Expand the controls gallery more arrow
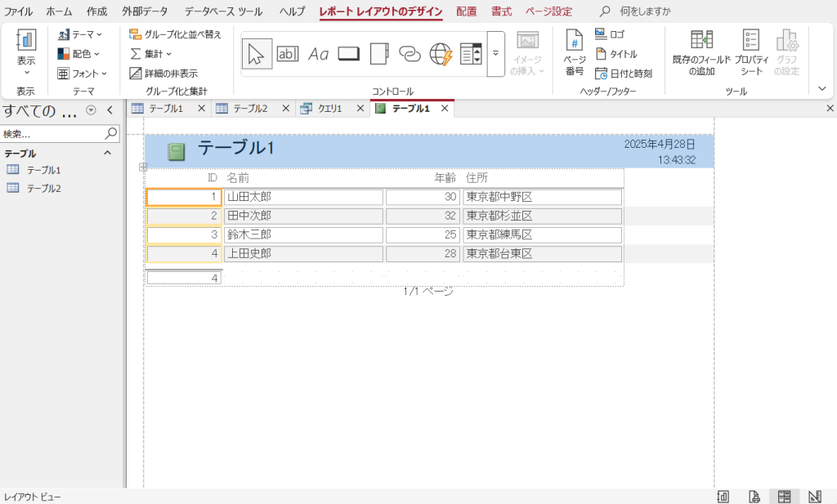 [496, 54]
